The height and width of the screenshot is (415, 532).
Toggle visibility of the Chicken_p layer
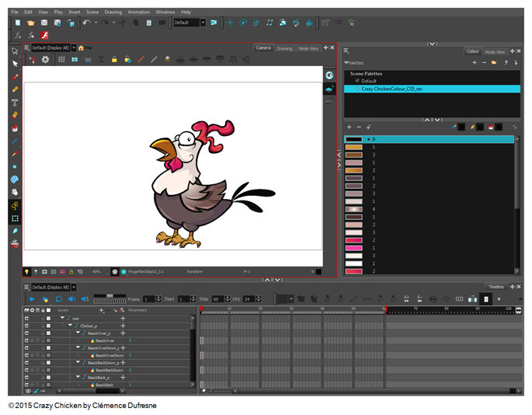pos(26,326)
